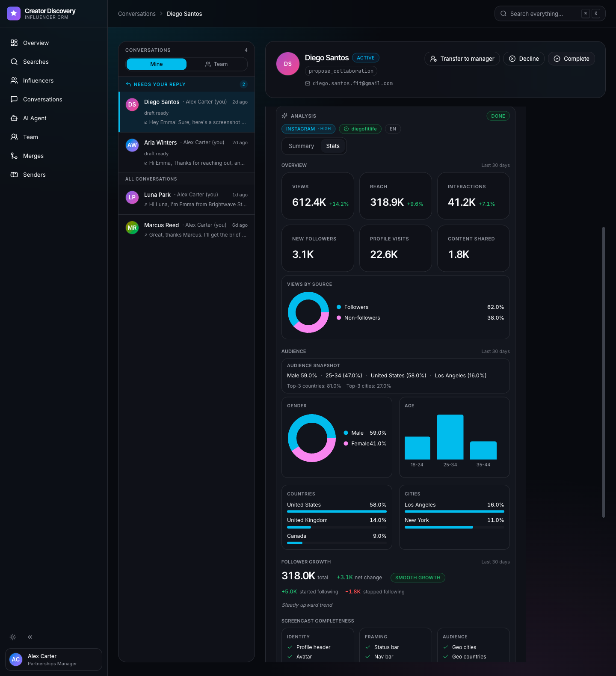
Task: Click the AC avatar for Alex Carter
Action: coord(16,659)
